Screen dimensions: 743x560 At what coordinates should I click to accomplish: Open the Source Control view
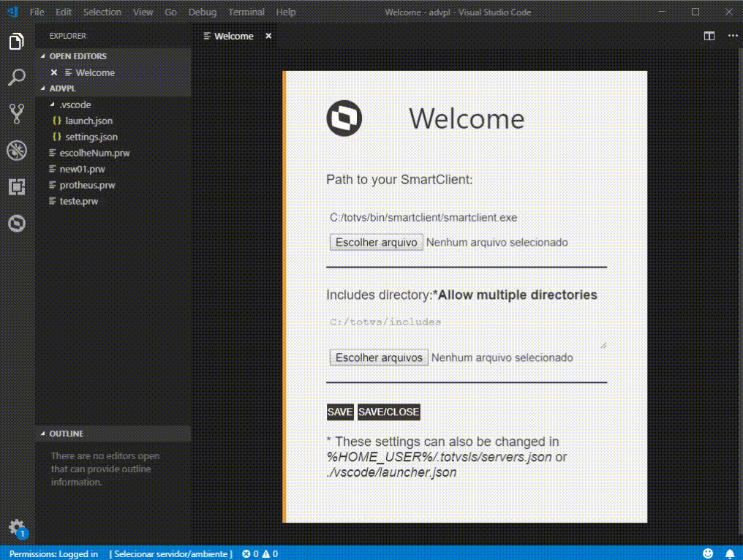[17, 114]
